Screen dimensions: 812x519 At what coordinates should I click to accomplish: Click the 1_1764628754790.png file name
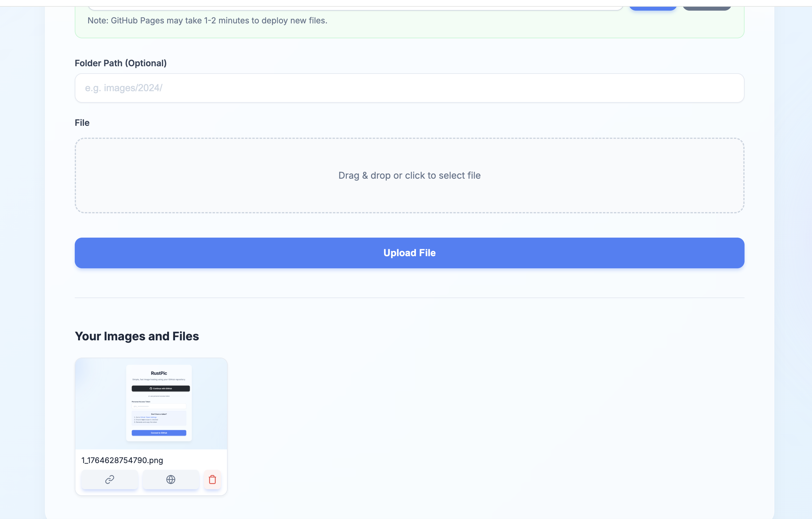pyautogui.click(x=122, y=460)
